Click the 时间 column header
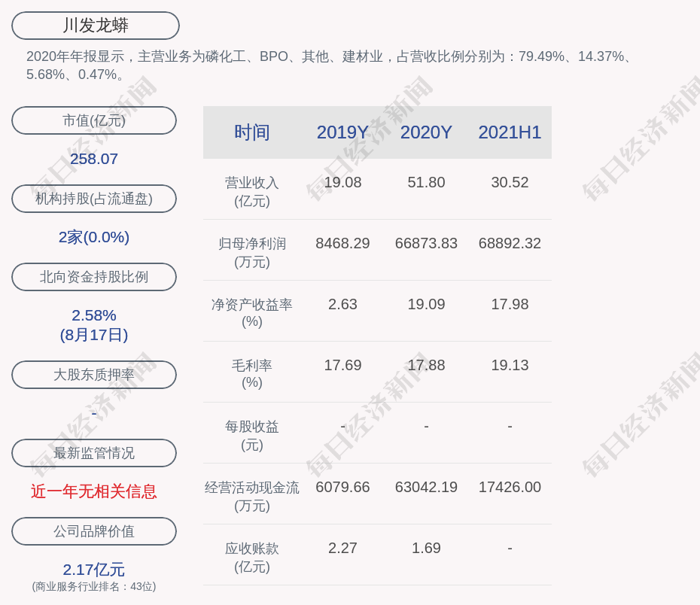 (252, 132)
